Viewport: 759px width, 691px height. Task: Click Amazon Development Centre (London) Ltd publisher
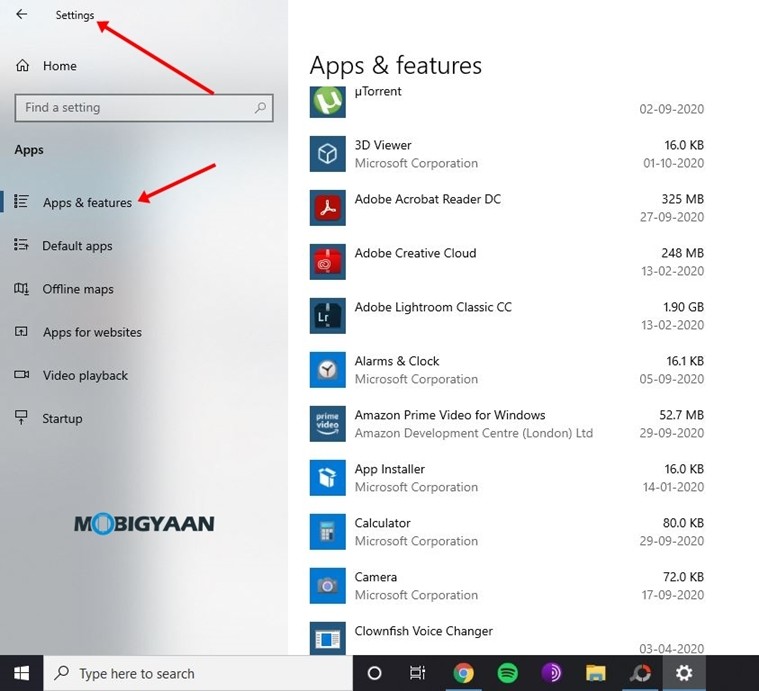(x=473, y=433)
